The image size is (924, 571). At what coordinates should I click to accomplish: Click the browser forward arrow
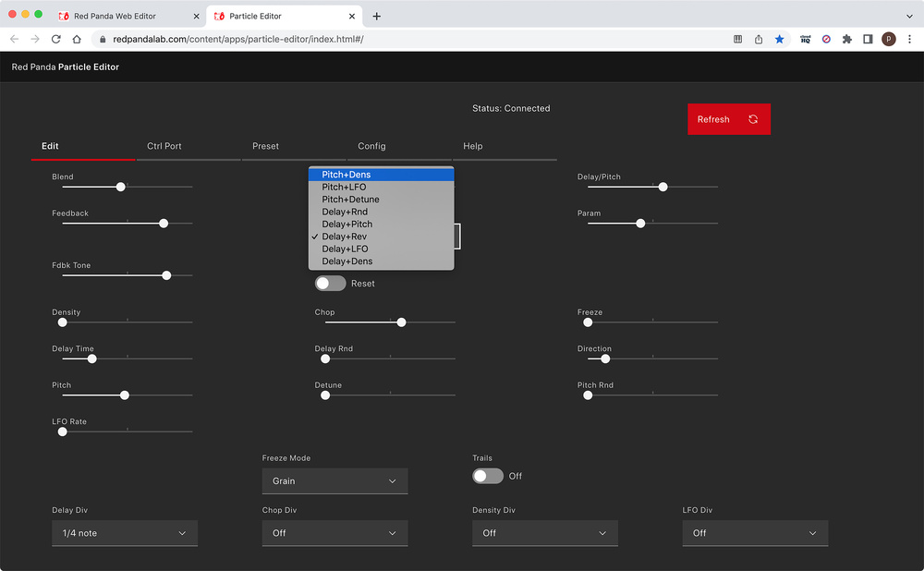(x=35, y=39)
